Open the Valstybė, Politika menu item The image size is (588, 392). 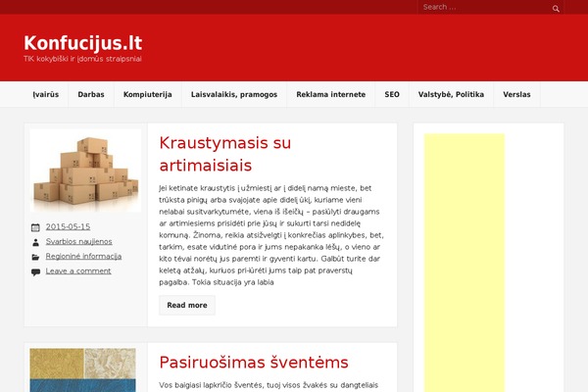[x=451, y=94]
